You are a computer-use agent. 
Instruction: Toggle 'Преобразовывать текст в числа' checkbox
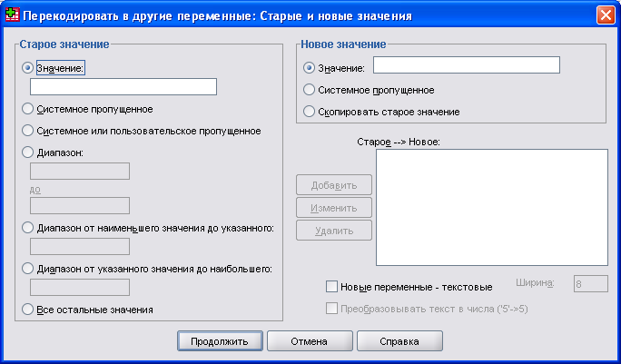click(331, 309)
